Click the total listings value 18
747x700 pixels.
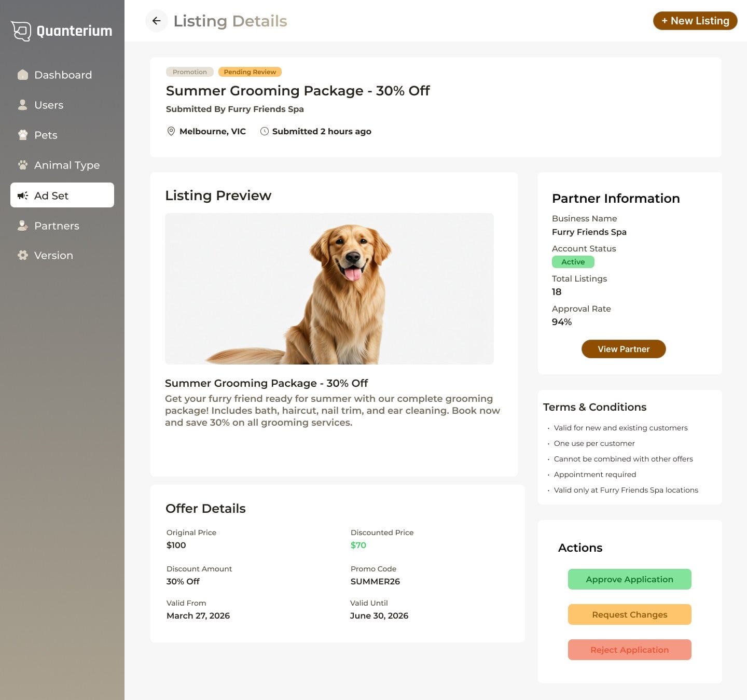[557, 292]
